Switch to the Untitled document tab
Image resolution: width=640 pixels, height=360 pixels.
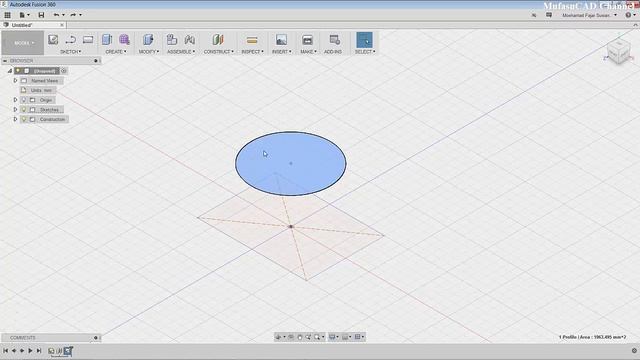click(33, 25)
